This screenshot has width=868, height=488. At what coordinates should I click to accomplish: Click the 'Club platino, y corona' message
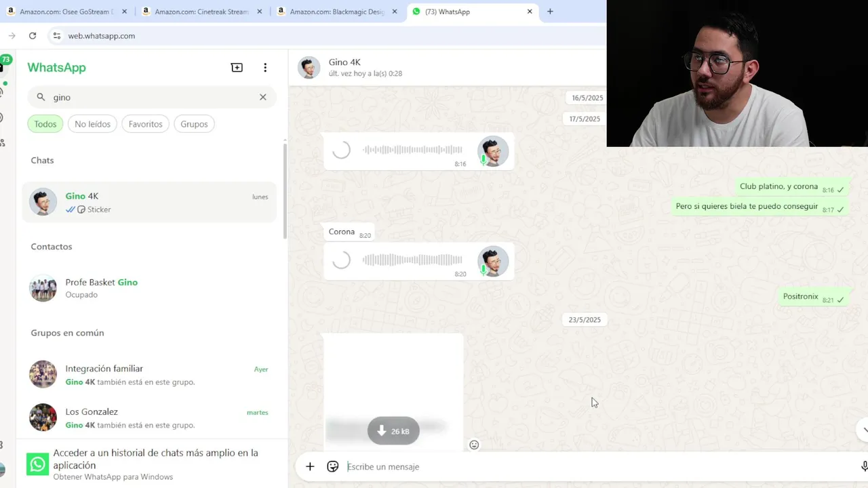click(x=791, y=187)
